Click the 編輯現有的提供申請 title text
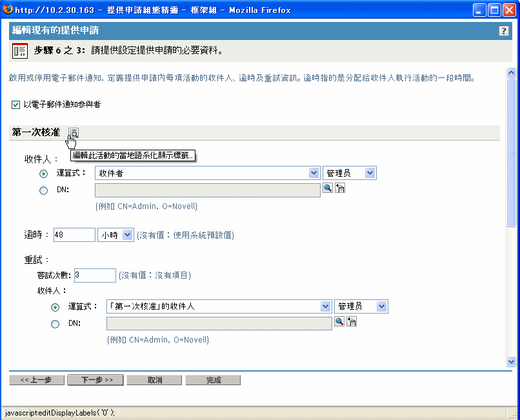Image resolution: width=520 pixels, height=420 pixels. tap(55, 30)
